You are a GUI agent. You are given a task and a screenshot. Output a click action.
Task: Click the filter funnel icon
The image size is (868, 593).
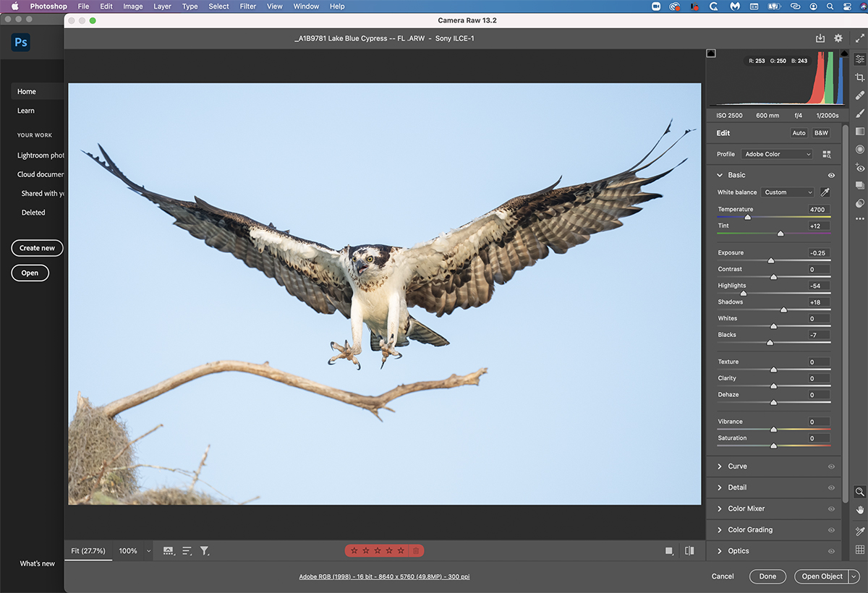[x=205, y=551]
